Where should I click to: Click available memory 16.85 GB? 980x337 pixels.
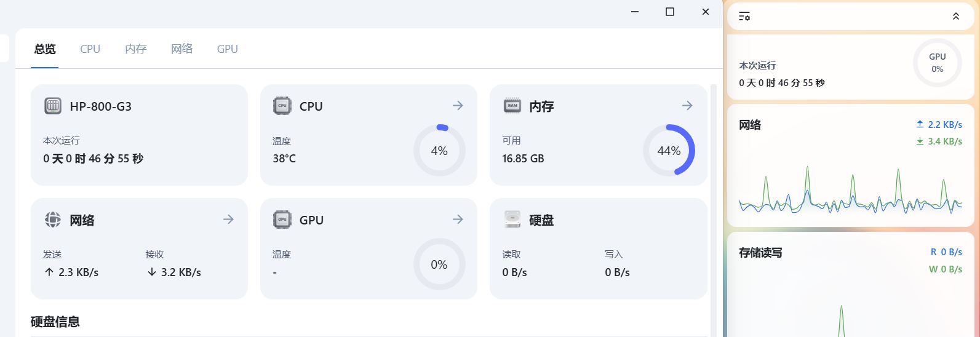click(523, 159)
